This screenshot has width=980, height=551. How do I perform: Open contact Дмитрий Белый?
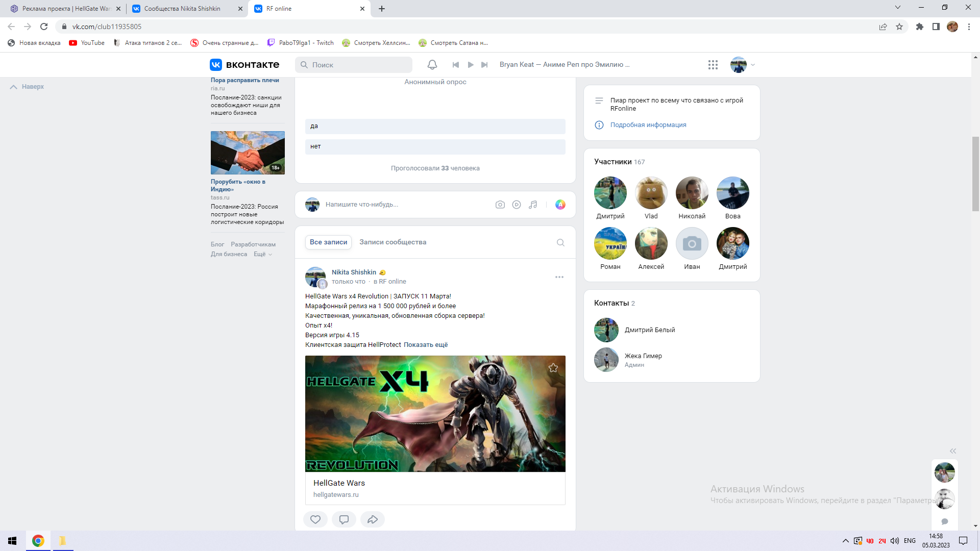(650, 330)
